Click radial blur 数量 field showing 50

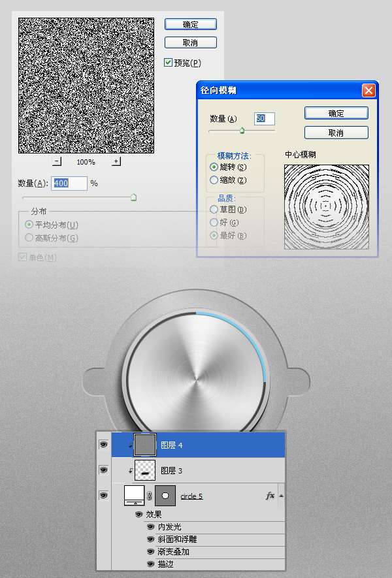[x=265, y=118]
